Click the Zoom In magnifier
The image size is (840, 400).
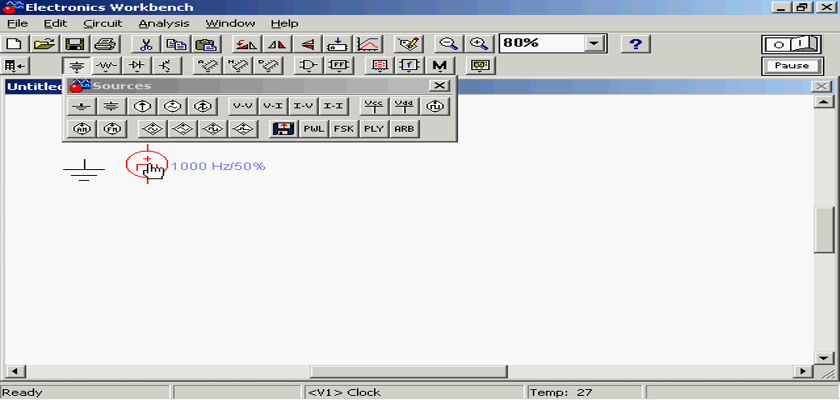(x=479, y=44)
